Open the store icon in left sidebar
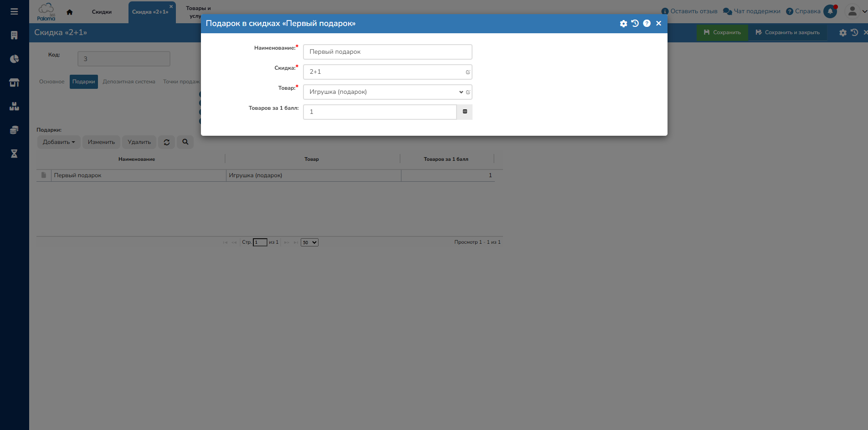Image resolution: width=868 pixels, height=430 pixels. (x=14, y=82)
